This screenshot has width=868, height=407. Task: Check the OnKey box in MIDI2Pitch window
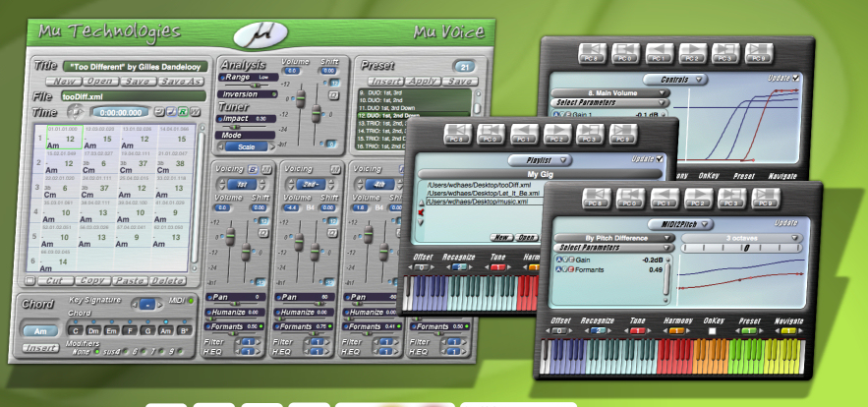[x=713, y=331]
